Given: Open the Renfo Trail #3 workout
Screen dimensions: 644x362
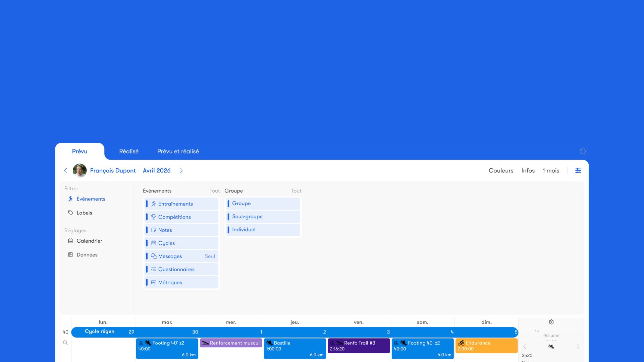Looking at the screenshot, I should pyautogui.click(x=359, y=346).
